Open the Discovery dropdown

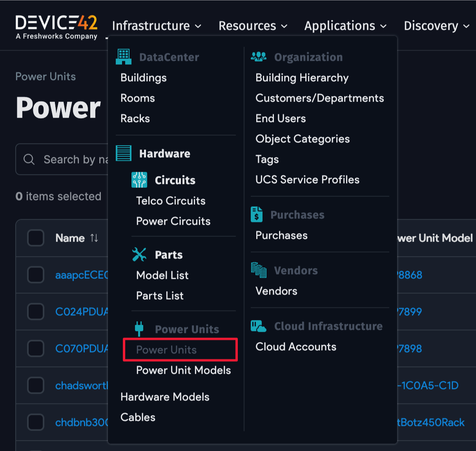point(436,25)
